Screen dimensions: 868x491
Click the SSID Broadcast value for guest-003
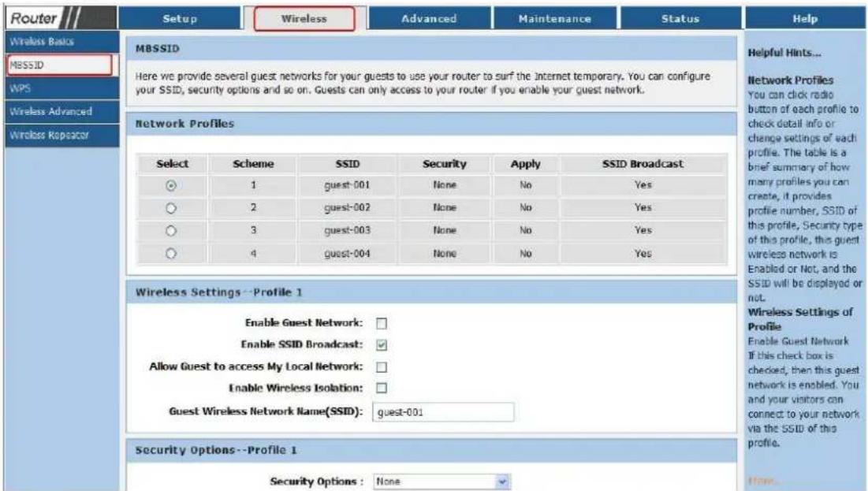[643, 230]
